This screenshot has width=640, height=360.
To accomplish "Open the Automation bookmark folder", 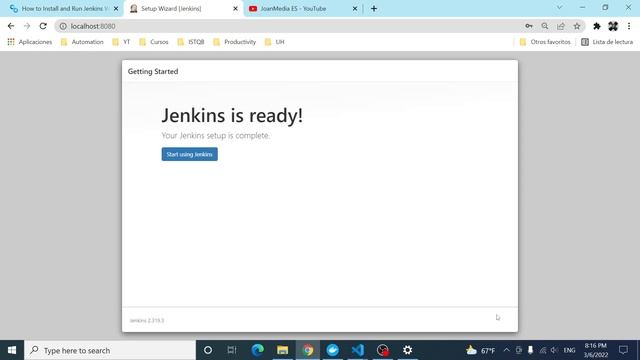I will tap(82, 42).
